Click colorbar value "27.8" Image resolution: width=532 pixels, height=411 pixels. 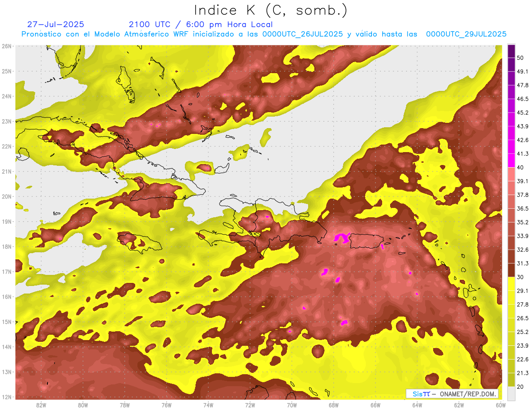click(523, 305)
